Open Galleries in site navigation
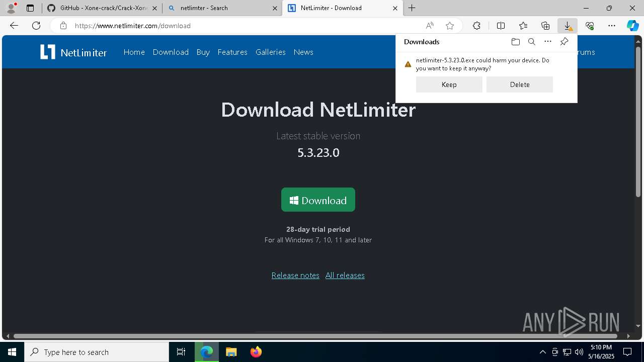The height and width of the screenshot is (362, 644). (x=271, y=52)
